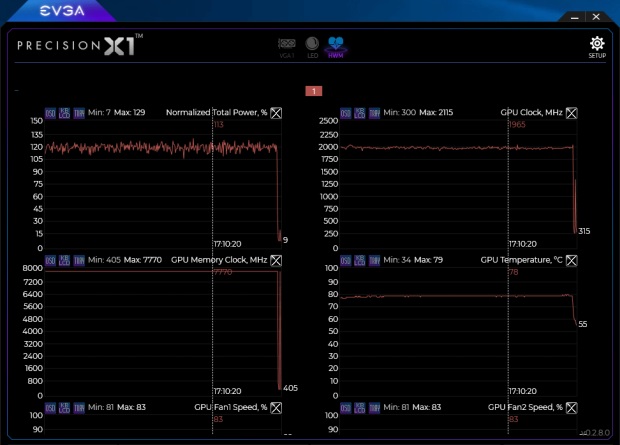Click the 'Normalized Total Power, %' title

216,112
